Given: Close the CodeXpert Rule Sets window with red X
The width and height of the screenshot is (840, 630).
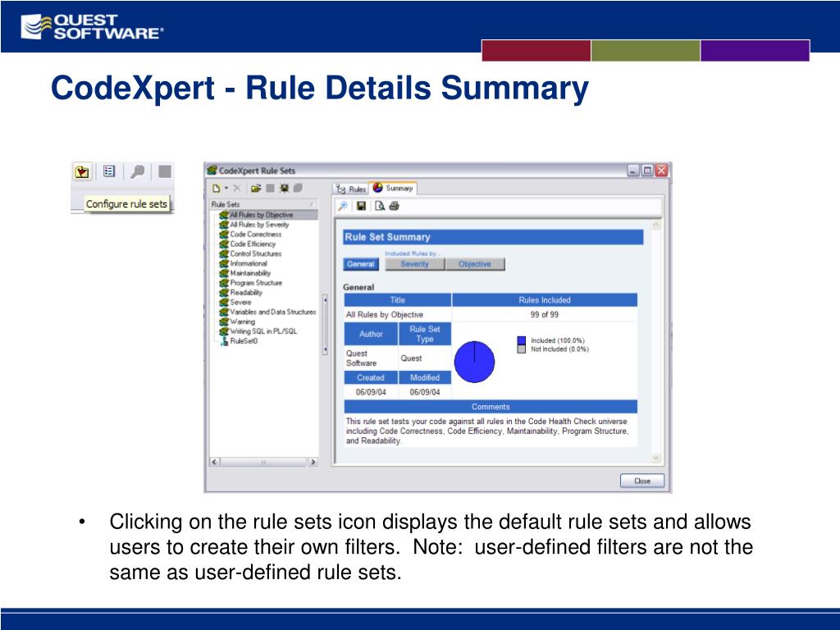Looking at the screenshot, I should (x=662, y=171).
